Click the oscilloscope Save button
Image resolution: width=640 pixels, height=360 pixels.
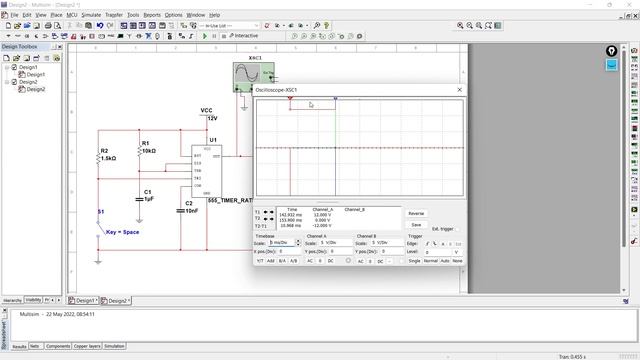coord(416,225)
